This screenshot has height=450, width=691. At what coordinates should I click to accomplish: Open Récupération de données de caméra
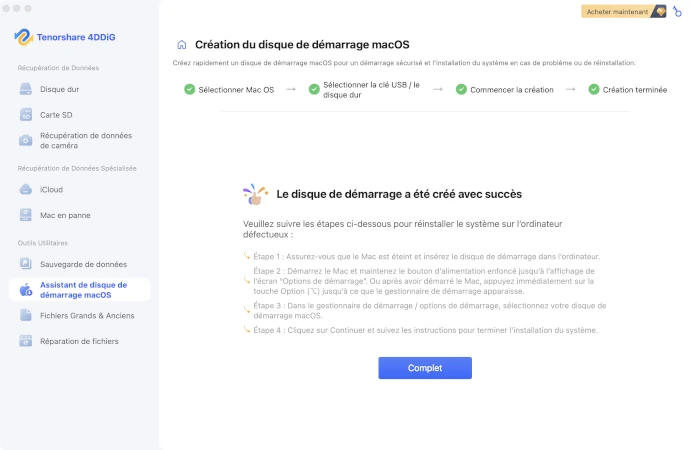point(79,141)
